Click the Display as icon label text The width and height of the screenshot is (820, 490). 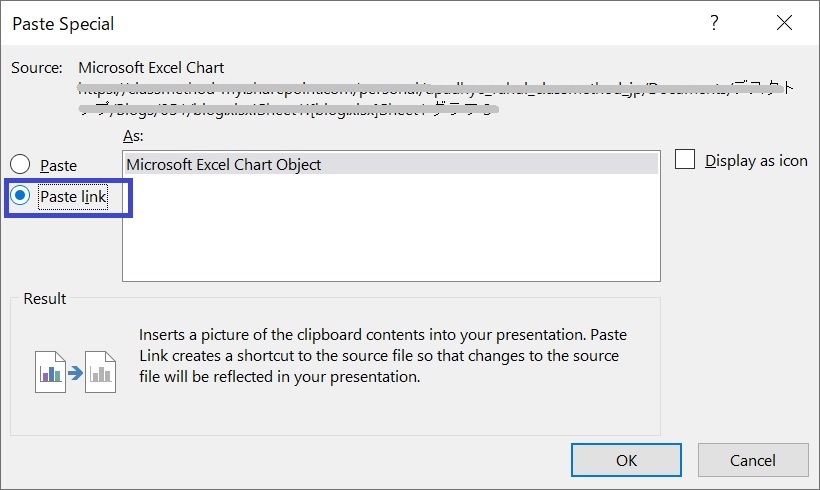tap(756, 161)
